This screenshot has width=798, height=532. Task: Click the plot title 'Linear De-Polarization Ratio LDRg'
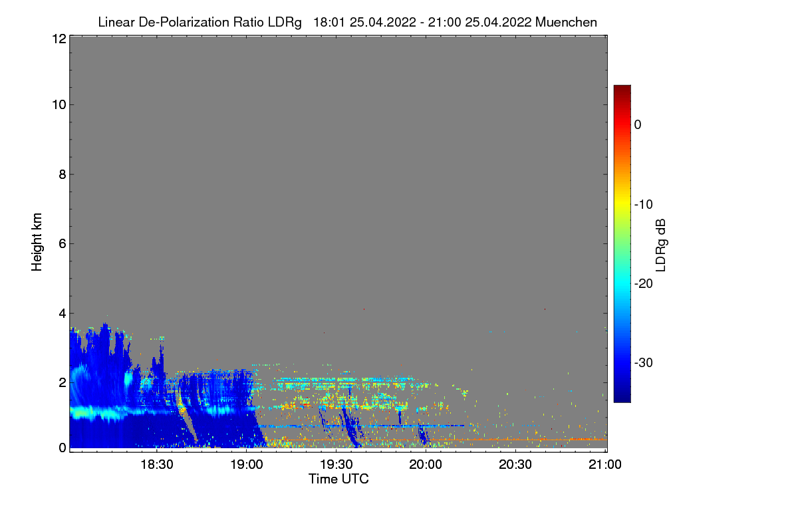pos(199,22)
